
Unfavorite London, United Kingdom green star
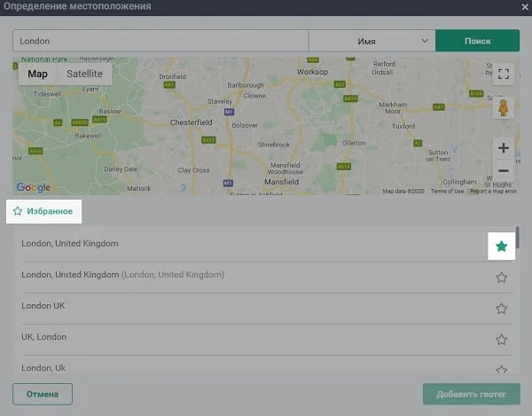(502, 246)
